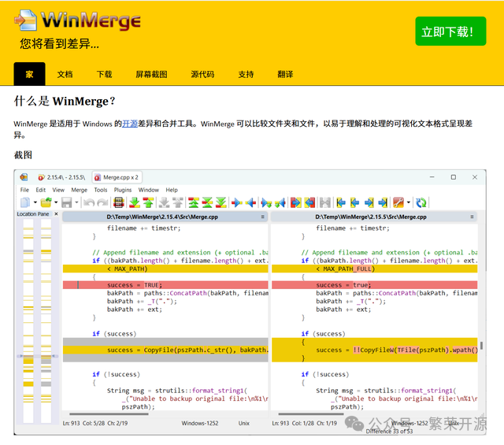Image resolution: width=504 pixels, height=445 pixels.
Task: Open the 支持 navigation item
Action: (x=246, y=74)
